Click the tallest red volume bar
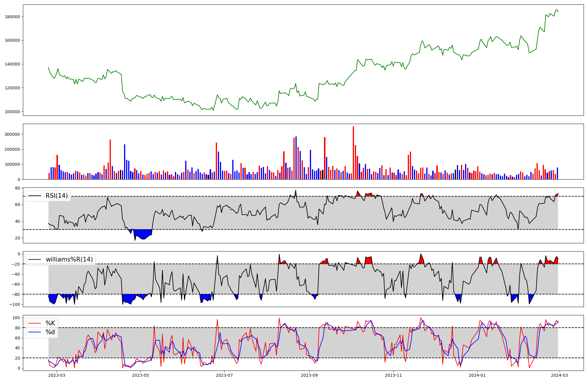This screenshot has width=588, height=382. [353, 153]
